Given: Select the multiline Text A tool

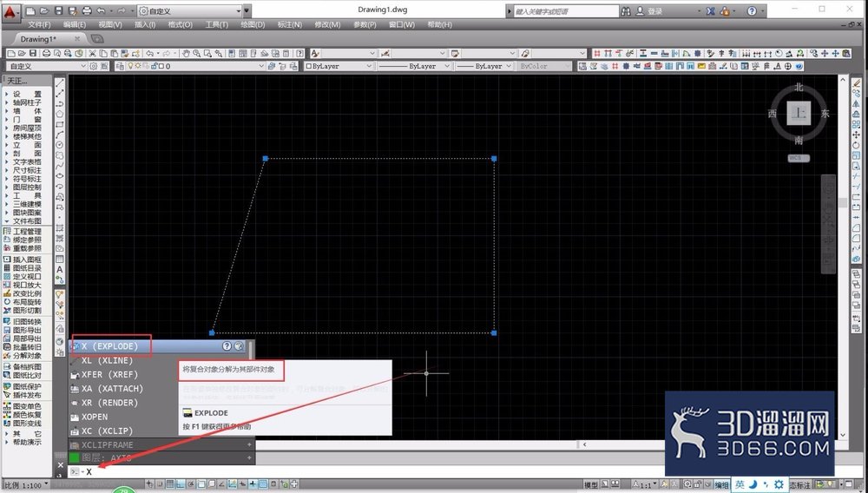Looking at the screenshot, I should click(x=60, y=269).
